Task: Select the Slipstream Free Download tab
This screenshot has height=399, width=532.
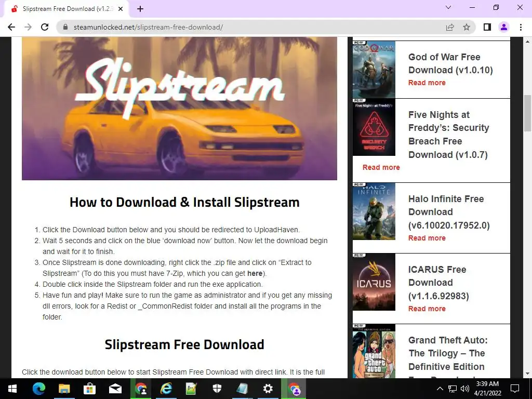Action: 67,9
